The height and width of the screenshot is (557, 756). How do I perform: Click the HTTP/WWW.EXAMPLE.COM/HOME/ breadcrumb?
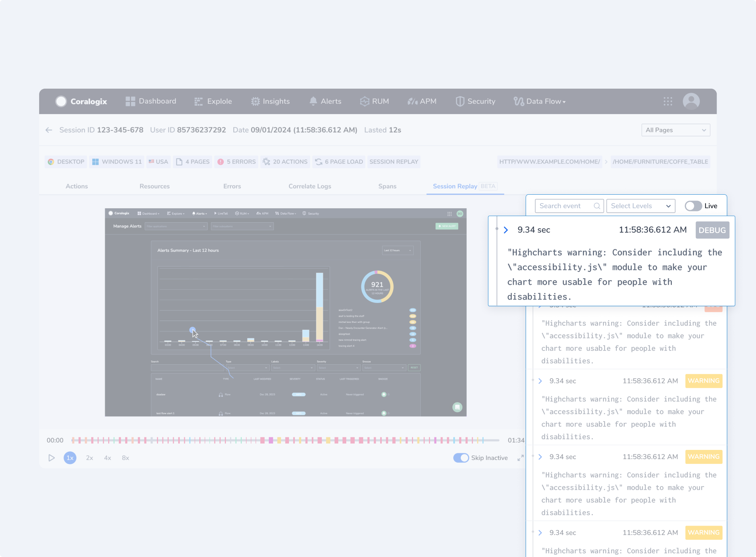click(x=550, y=162)
